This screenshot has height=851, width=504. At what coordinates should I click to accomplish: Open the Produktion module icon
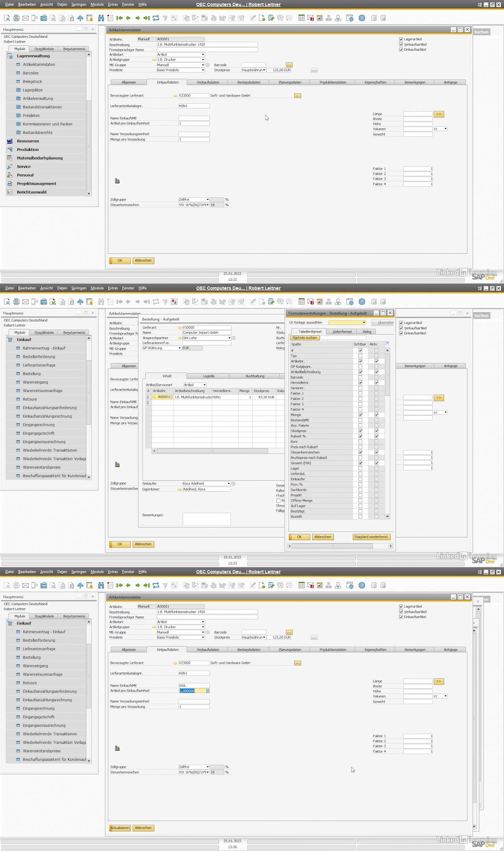coord(10,150)
